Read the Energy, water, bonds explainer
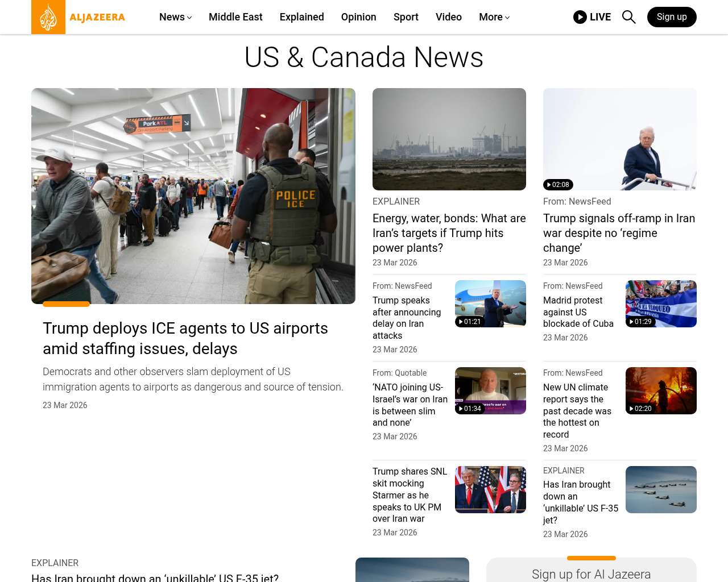This screenshot has width=728, height=582. tap(449, 233)
